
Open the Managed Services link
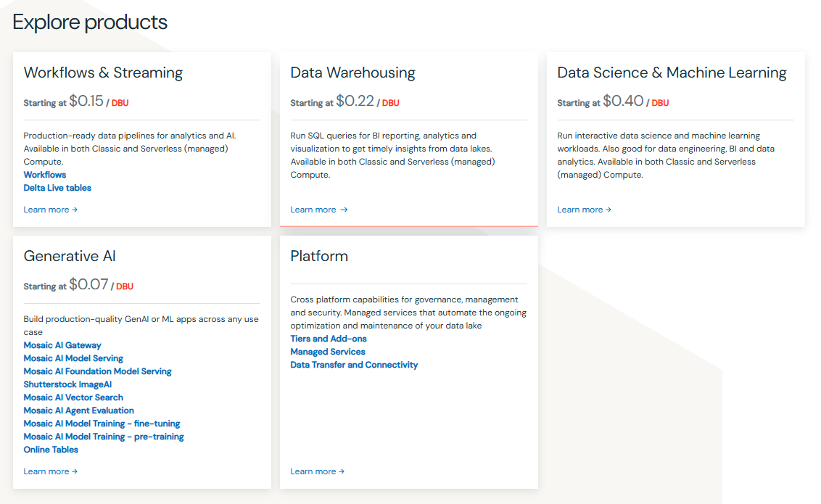click(327, 351)
